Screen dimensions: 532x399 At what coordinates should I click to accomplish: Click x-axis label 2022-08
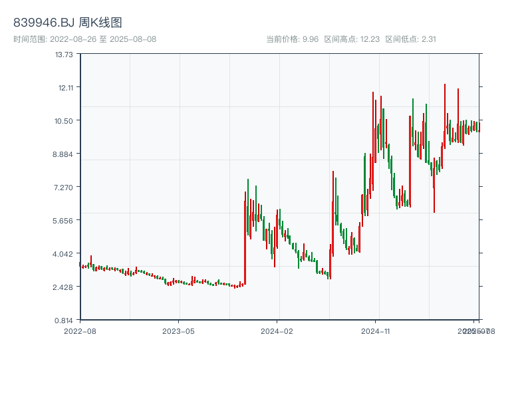(80, 331)
